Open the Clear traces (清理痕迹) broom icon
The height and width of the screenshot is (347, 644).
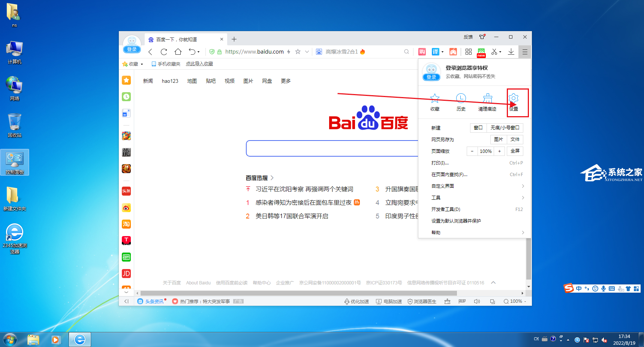point(487,99)
